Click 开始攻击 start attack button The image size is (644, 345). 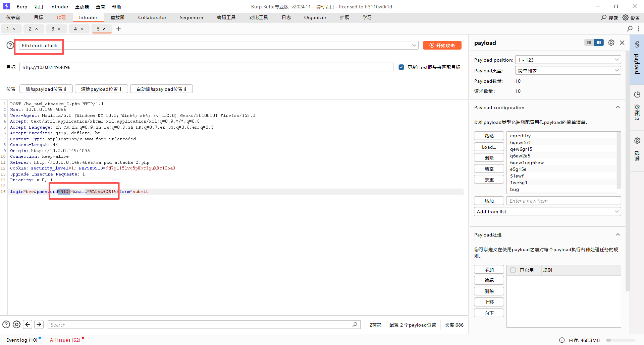coord(442,45)
